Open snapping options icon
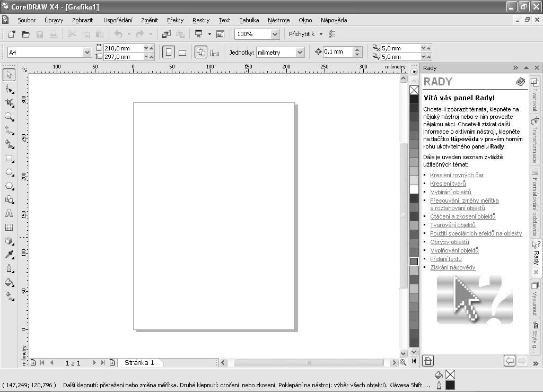The width and height of the screenshot is (543, 392). (x=332, y=34)
